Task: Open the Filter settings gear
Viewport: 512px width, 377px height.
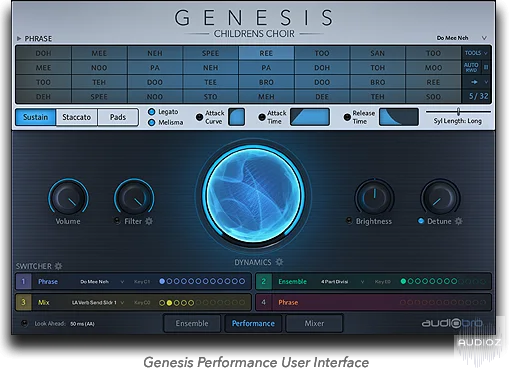Action: (x=149, y=221)
